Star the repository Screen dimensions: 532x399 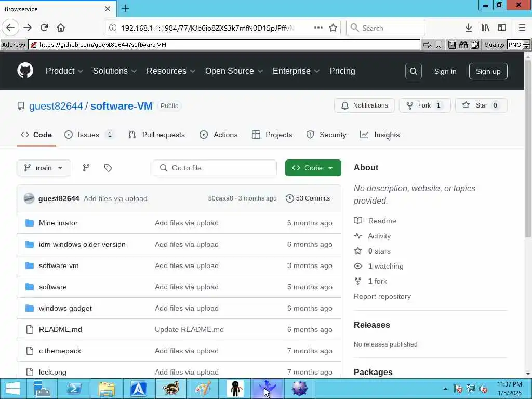(481, 105)
